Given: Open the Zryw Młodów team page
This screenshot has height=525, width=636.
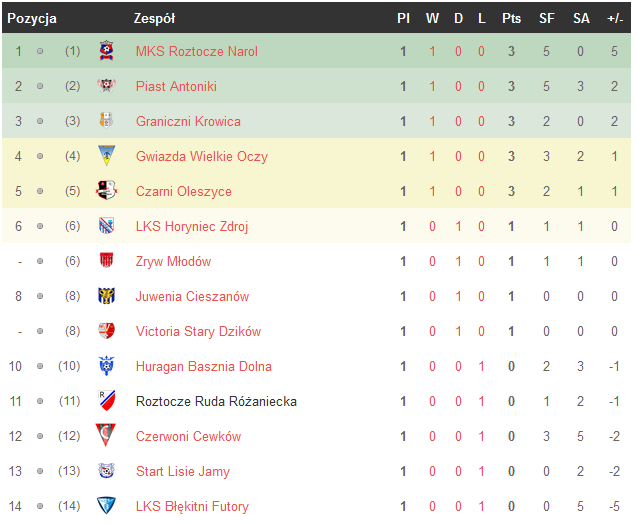Looking at the screenshot, I should pos(173,262).
